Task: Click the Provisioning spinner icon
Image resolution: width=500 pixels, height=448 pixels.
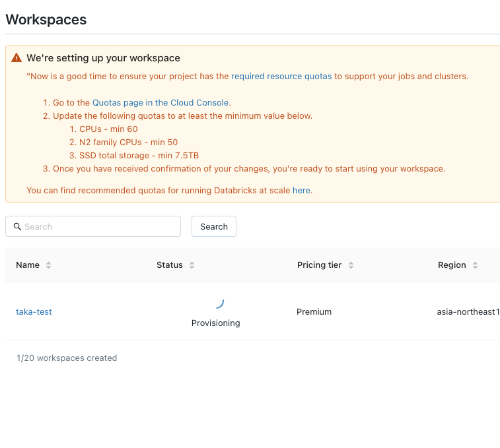Action: [x=219, y=304]
